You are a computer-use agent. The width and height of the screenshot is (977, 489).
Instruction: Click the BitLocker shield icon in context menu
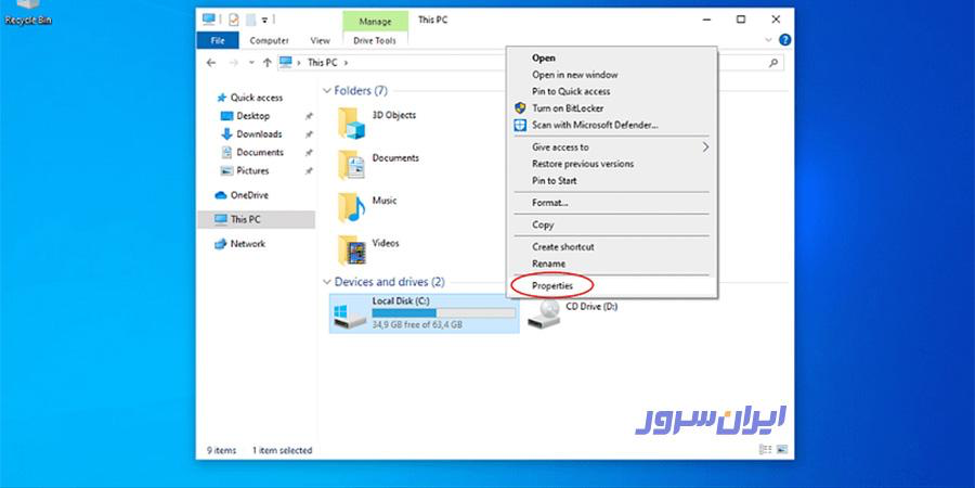tap(520, 108)
